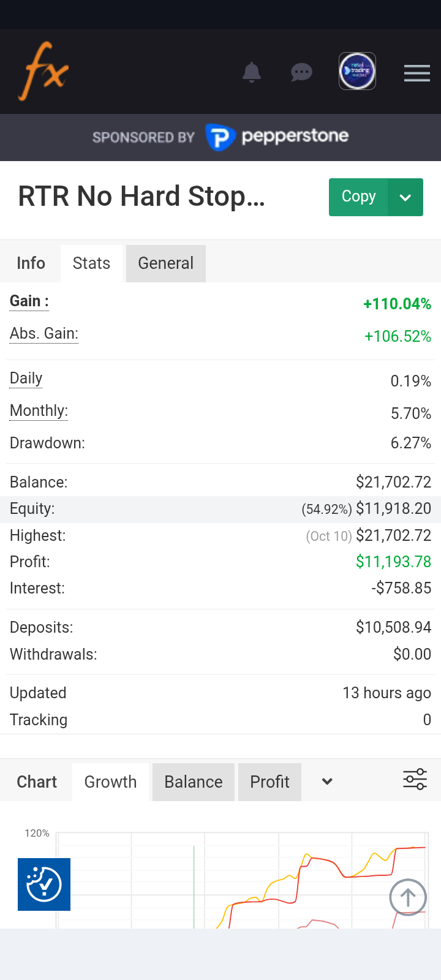Click the Abs. Gain label
The image size is (441, 980).
coord(43,334)
